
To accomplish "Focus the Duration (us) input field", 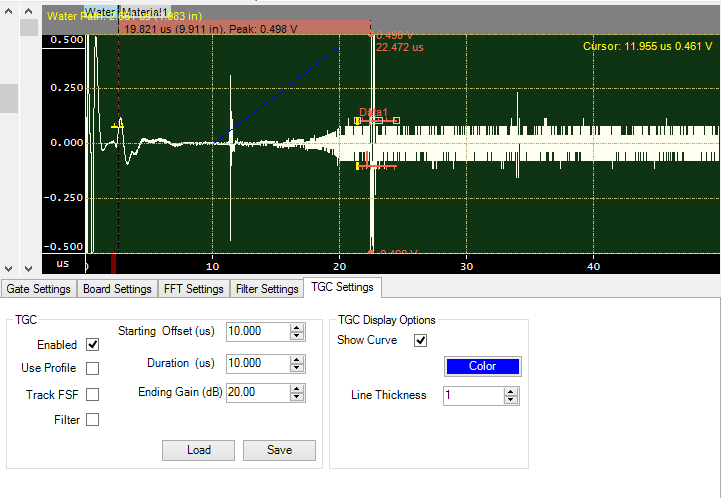I will [256, 363].
